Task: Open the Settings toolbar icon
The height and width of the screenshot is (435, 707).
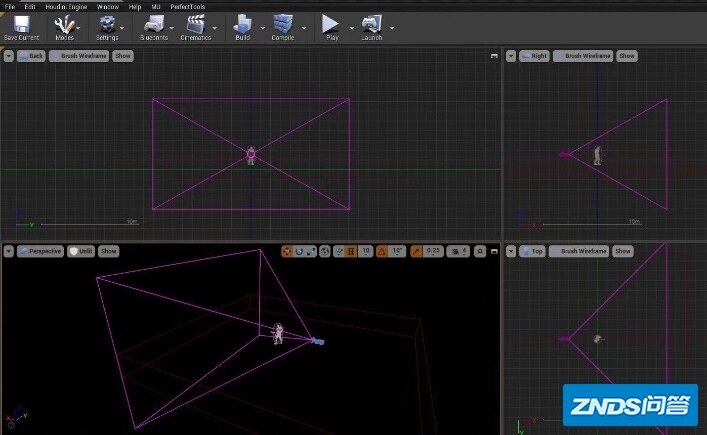Action: pyautogui.click(x=107, y=24)
